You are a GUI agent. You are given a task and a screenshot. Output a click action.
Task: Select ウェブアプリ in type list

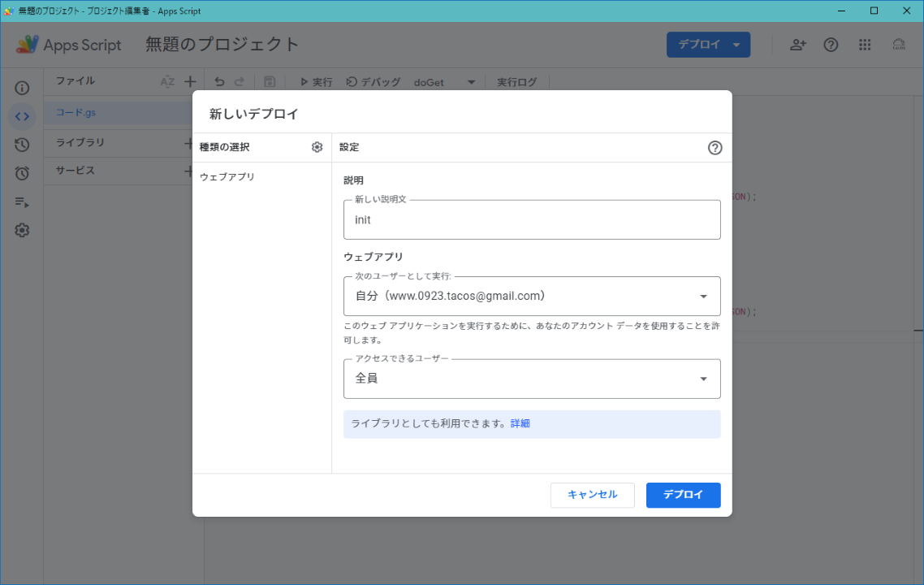227,177
